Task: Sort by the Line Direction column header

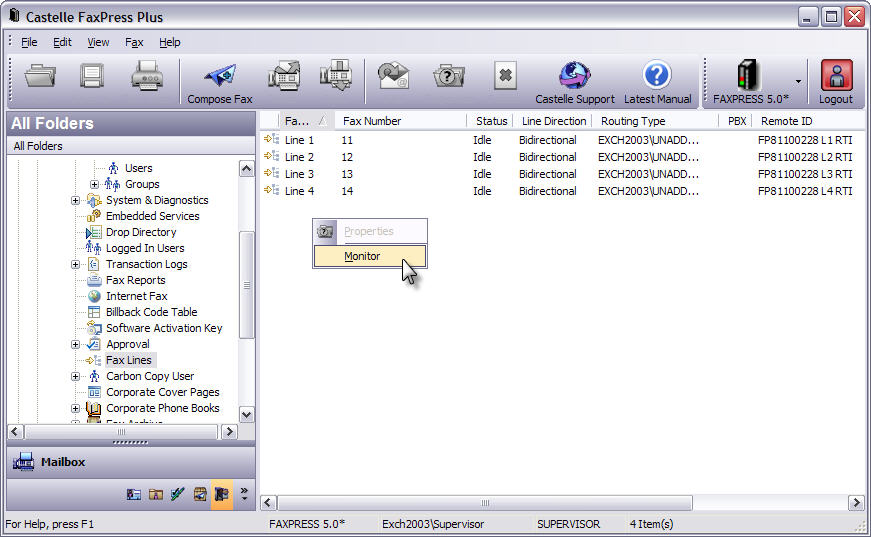Action: point(553,121)
